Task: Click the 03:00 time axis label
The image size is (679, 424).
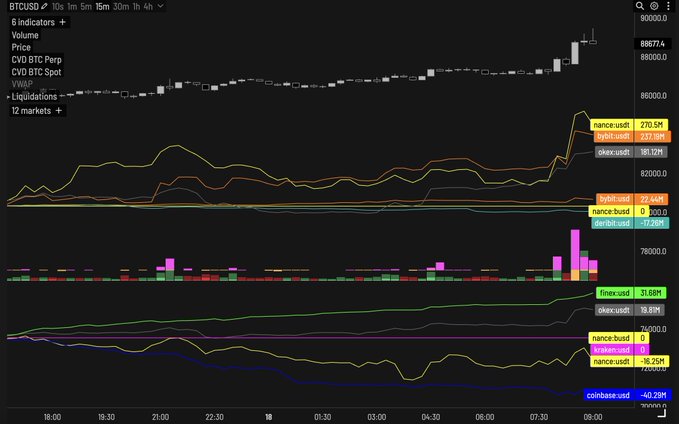Action: pos(377,417)
